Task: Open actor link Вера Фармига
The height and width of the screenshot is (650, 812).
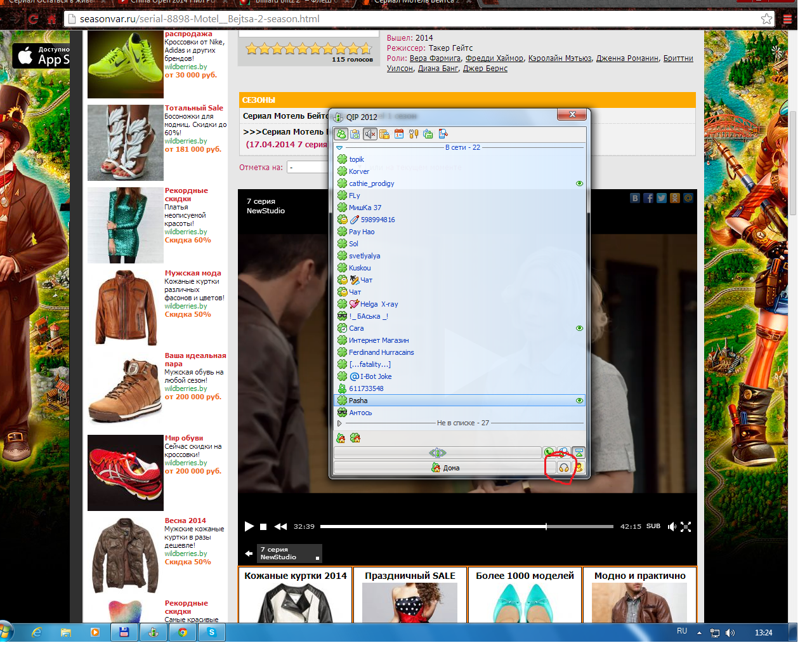Action: [x=435, y=58]
